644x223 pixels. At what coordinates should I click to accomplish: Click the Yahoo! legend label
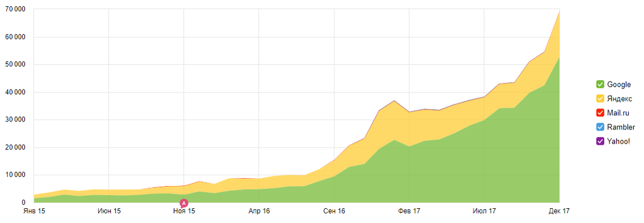618,141
